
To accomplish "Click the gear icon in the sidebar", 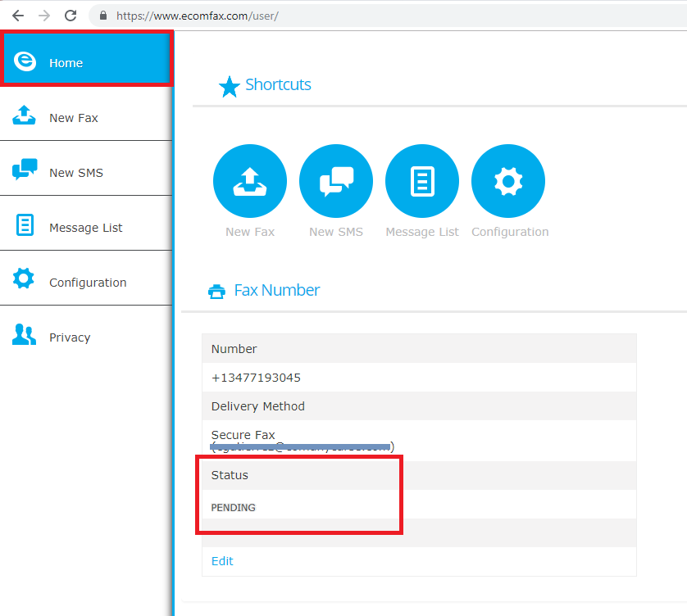I will click(24, 279).
